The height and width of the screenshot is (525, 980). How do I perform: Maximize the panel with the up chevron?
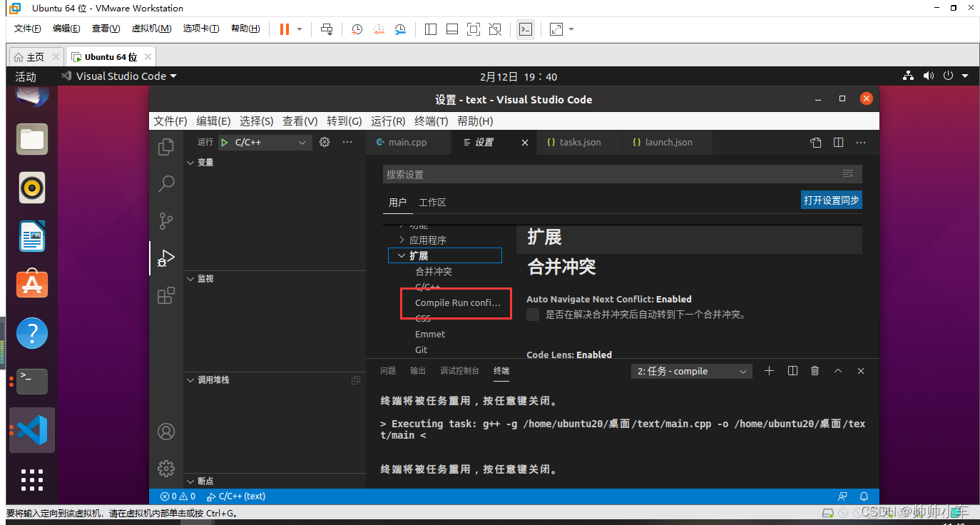[x=838, y=371]
